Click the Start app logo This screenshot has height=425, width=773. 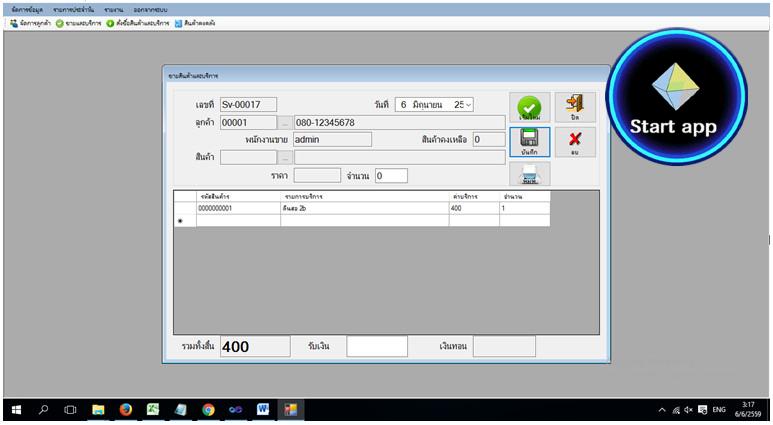click(672, 94)
